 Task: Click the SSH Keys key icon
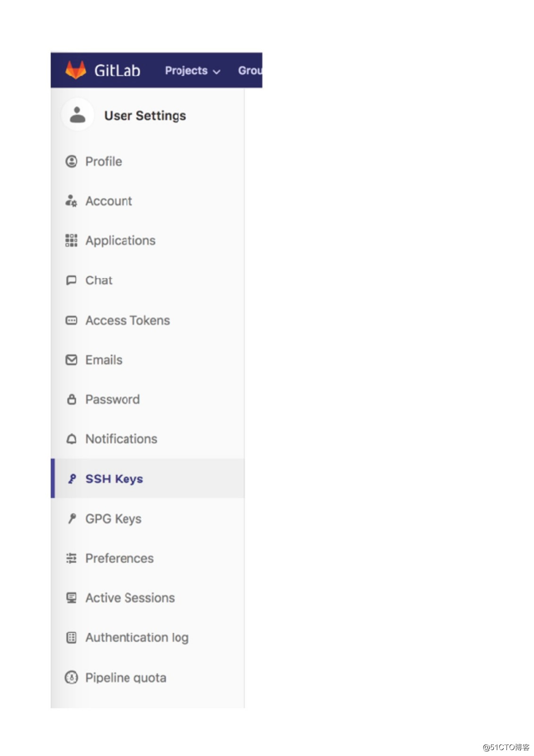point(72,479)
